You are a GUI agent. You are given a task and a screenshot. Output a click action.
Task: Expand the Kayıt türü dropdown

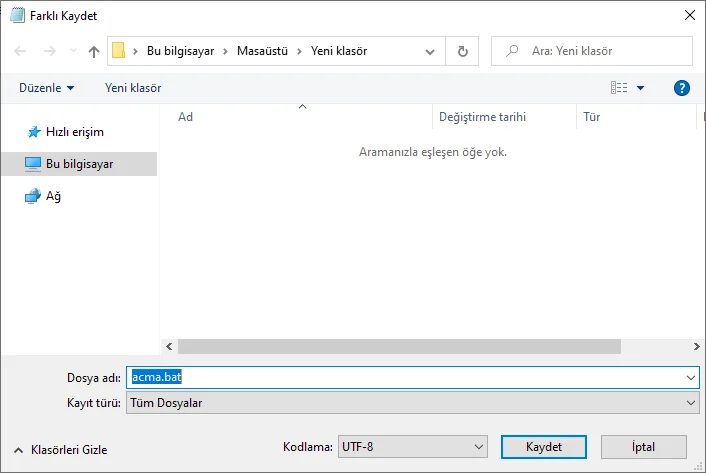tap(692, 402)
